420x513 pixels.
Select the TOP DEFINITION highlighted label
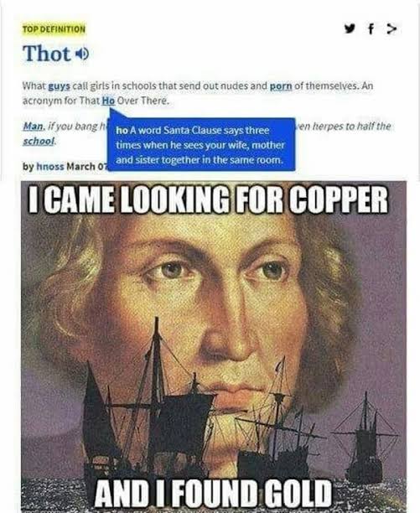(x=54, y=29)
